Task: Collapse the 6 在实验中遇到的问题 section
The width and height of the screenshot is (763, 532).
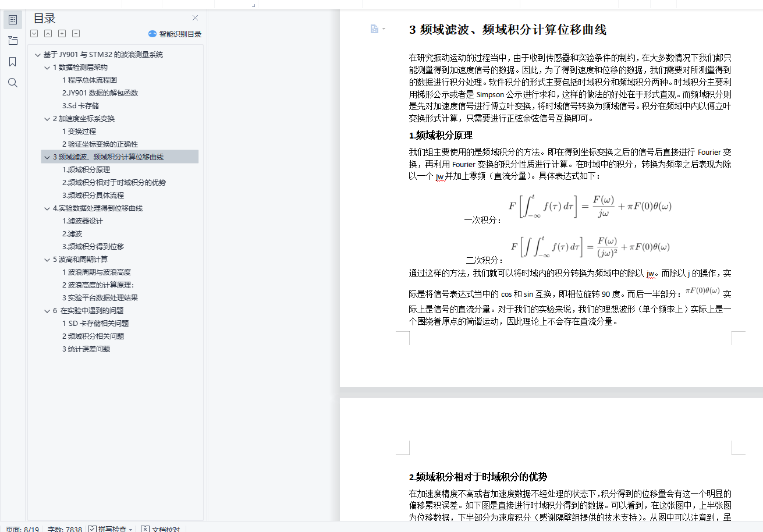Action: pos(47,311)
